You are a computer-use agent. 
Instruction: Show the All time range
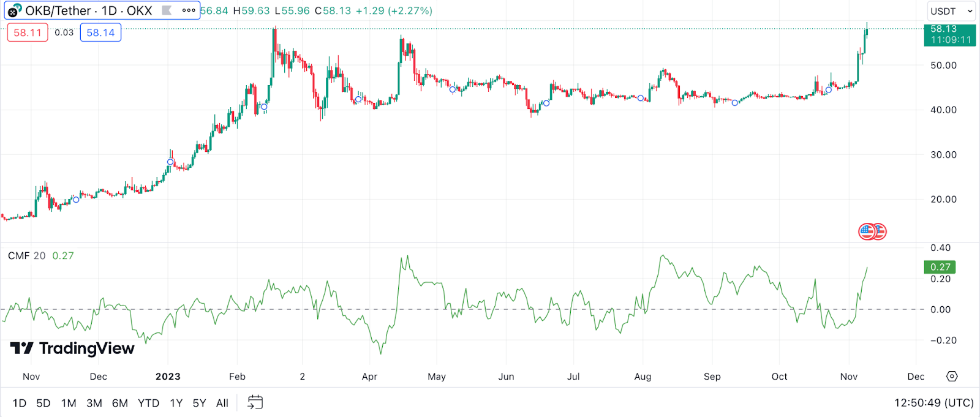222,403
